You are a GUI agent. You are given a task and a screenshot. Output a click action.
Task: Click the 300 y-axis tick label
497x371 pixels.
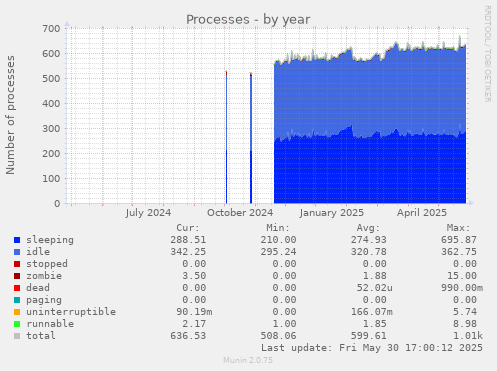pyautogui.click(x=51, y=129)
